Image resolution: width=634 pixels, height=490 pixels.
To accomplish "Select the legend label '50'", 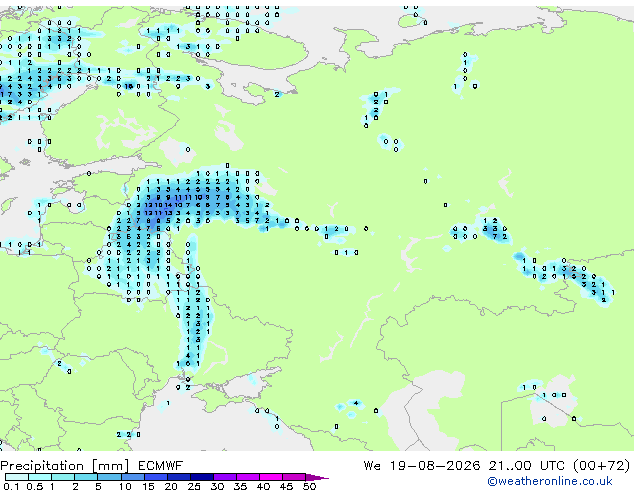I will pyautogui.click(x=309, y=486).
